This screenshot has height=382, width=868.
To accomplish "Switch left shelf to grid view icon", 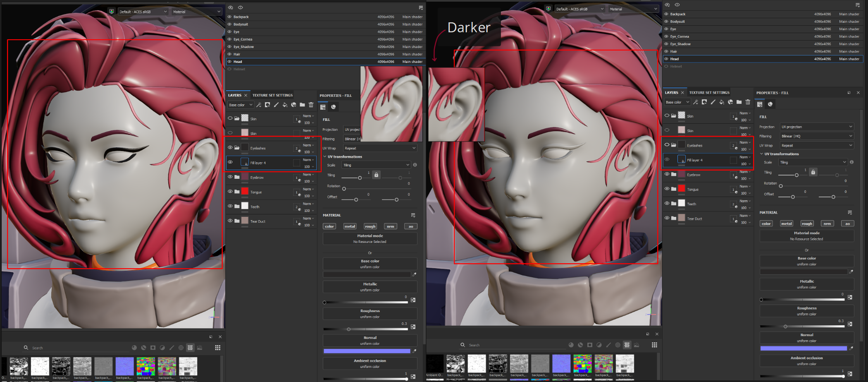I will (218, 348).
